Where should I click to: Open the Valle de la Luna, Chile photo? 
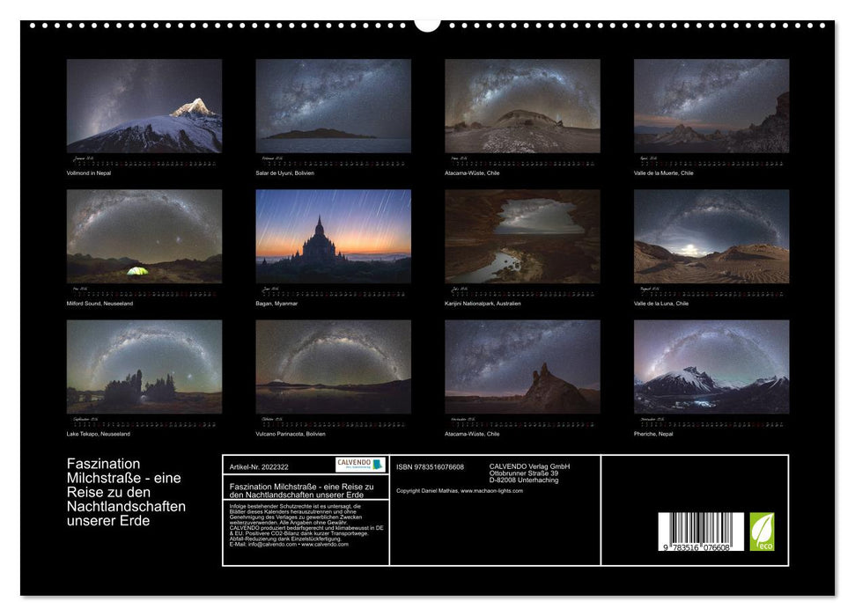[x=711, y=236]
